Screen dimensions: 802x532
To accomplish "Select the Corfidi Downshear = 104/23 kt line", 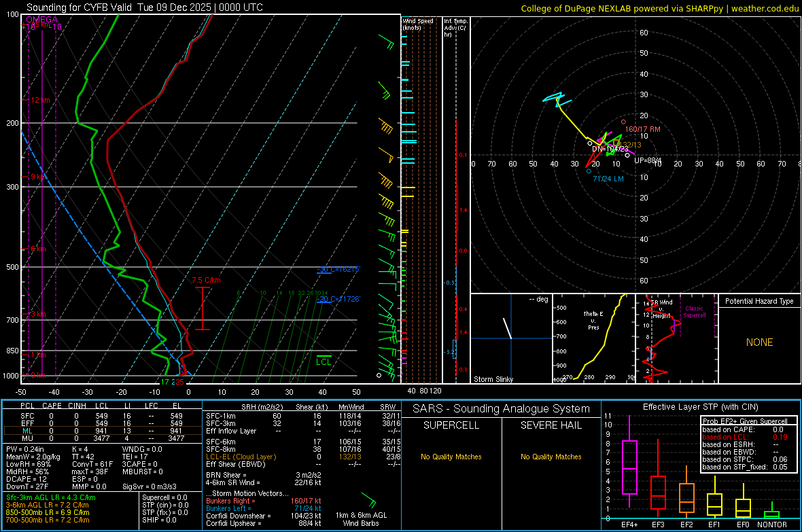I will click(264, 516).
